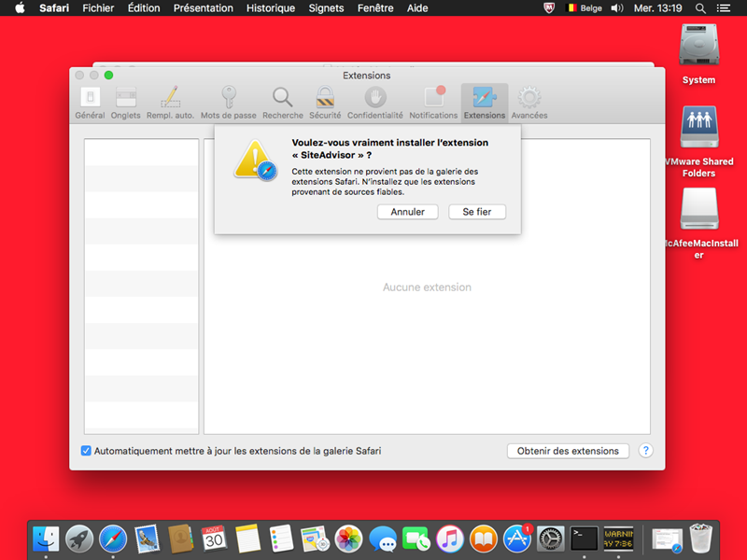The image size is (747, 560).
Task: Go to the Sécurité preferences pane
Action: tap(325, 103)
